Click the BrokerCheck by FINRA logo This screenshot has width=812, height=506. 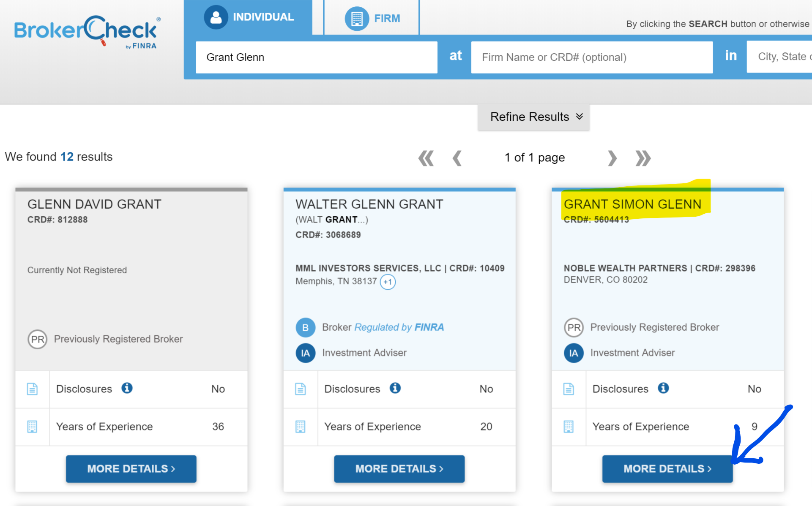point(87,33)
